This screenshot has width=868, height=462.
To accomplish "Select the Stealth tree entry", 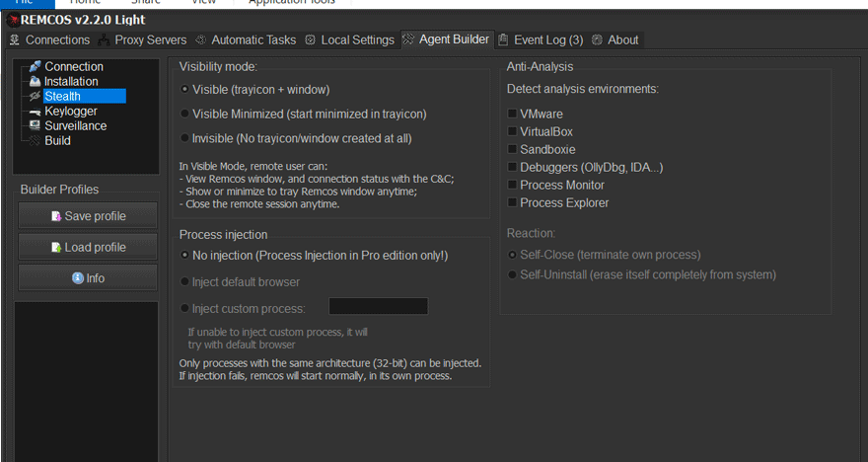I will coord(84,96).
